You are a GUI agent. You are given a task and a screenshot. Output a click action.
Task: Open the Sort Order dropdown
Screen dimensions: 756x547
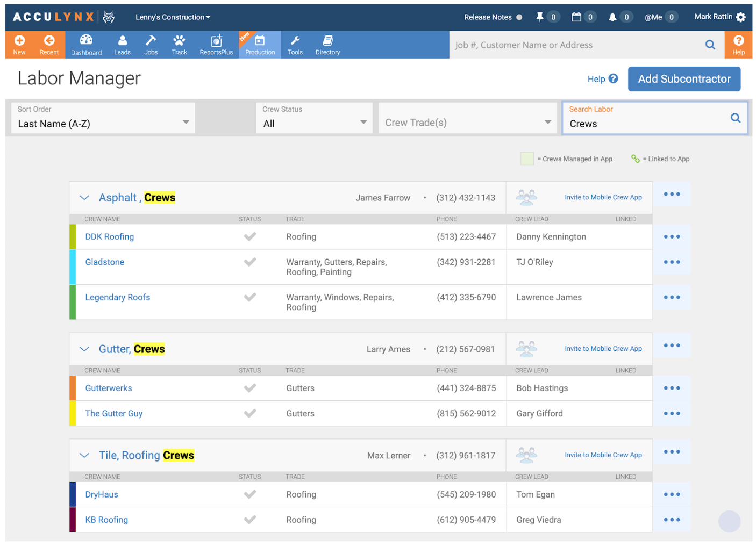tap(103, 118)
